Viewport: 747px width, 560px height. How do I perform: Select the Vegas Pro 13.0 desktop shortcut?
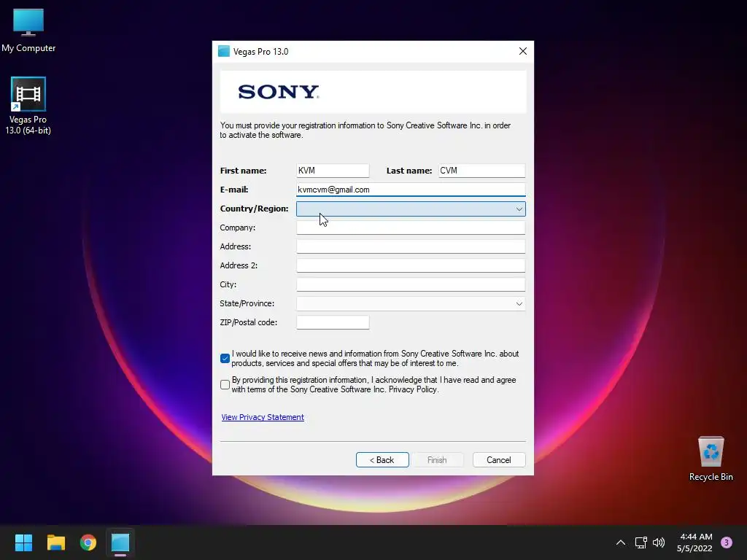point(28,106)
